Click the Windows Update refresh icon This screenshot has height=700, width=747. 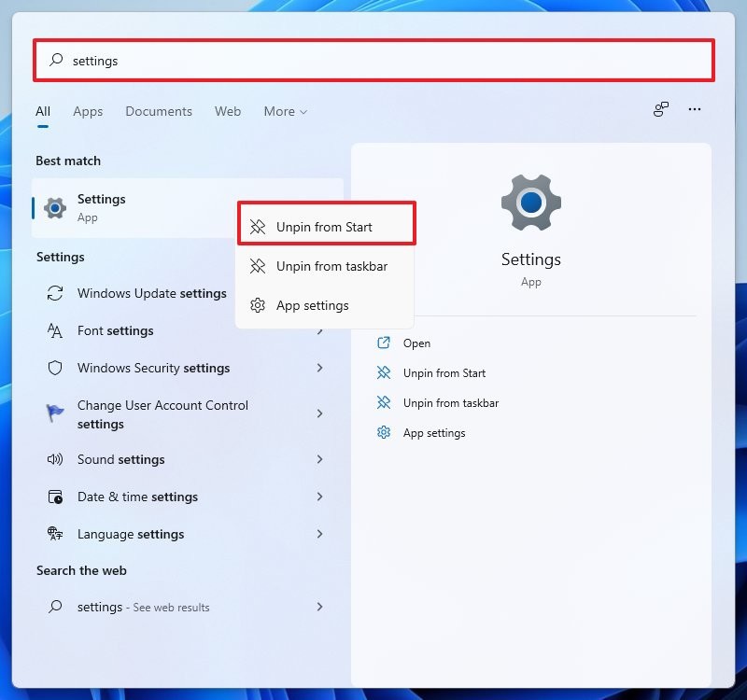(x=55, y=293)
